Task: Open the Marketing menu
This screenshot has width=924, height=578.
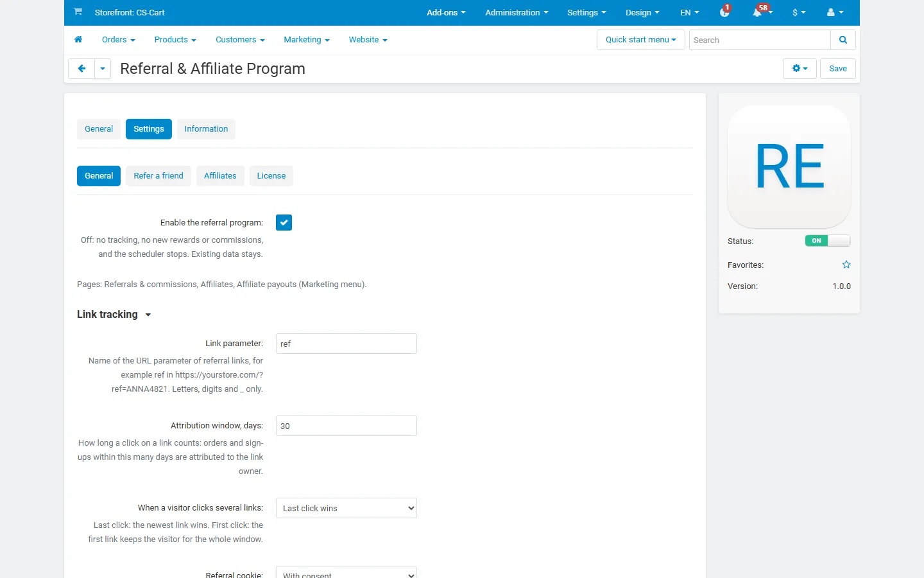Action: (307, 40)
